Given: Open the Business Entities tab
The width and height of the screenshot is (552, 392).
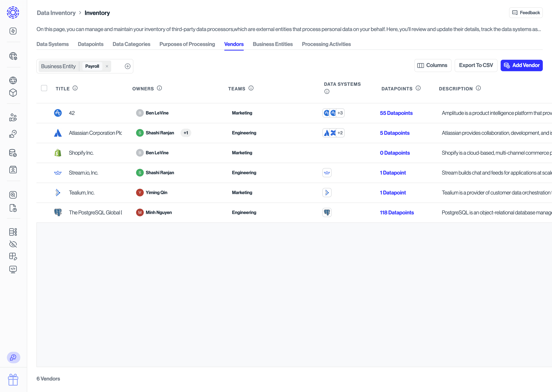Looking at the screenshot, I should click(x=273, y=44).
